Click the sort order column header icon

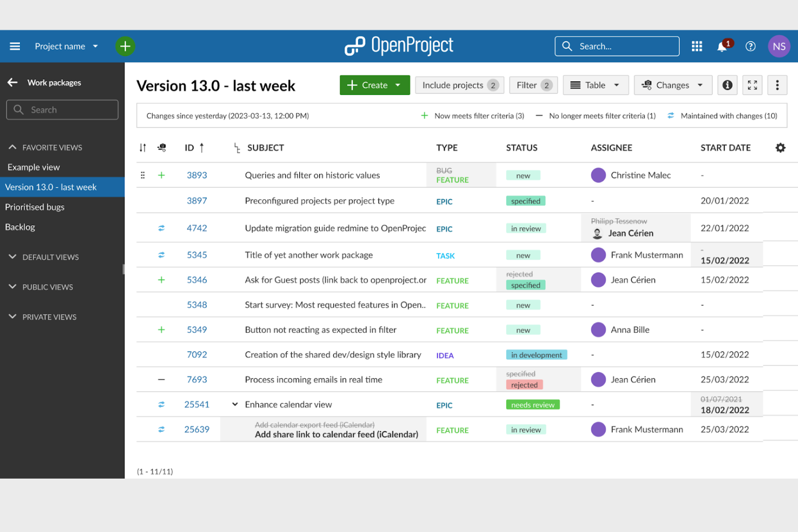pyautogui.click(x=142, y=148)
